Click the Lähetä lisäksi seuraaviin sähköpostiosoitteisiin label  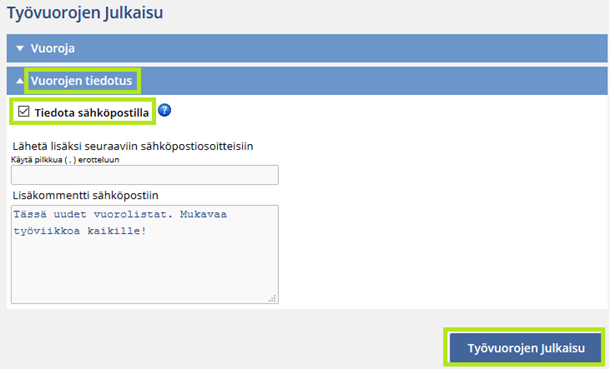click(133, 146)
